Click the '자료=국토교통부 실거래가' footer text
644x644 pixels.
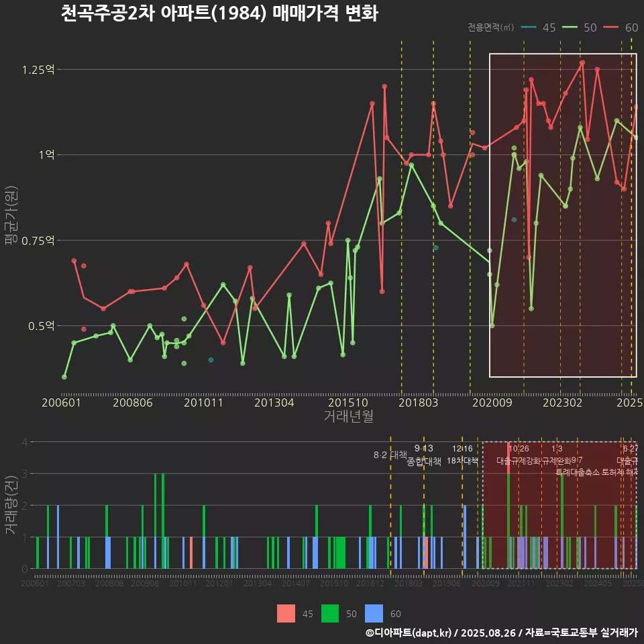582,633
